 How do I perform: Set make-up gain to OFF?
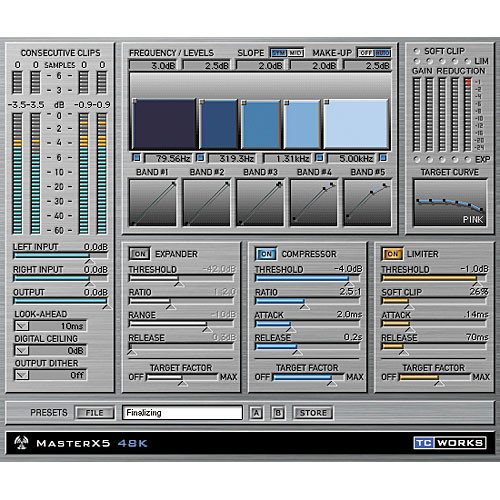click(366, 53)
